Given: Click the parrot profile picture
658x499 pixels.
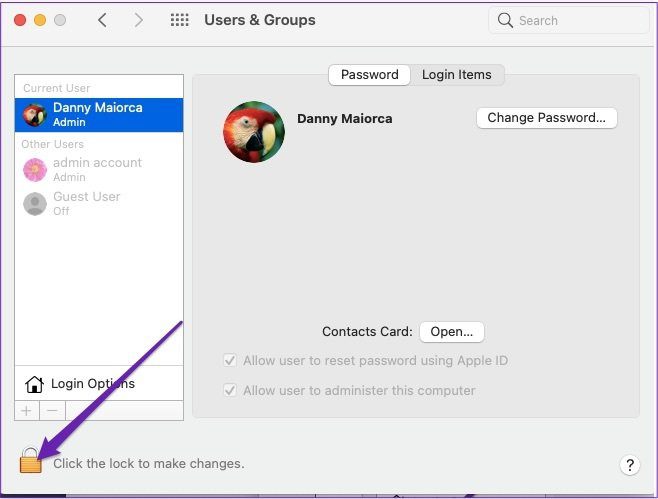Looking at the screenshot, I should tap(254, 132).
